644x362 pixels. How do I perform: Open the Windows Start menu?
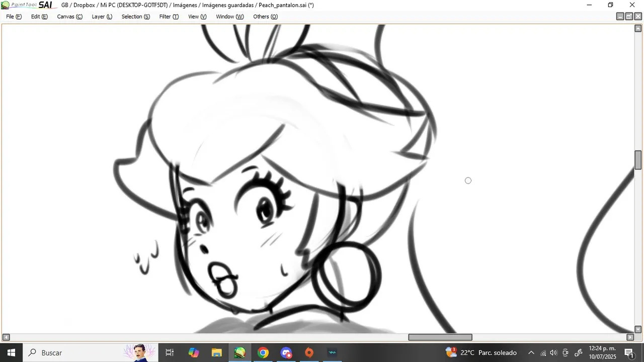(11, 352)
